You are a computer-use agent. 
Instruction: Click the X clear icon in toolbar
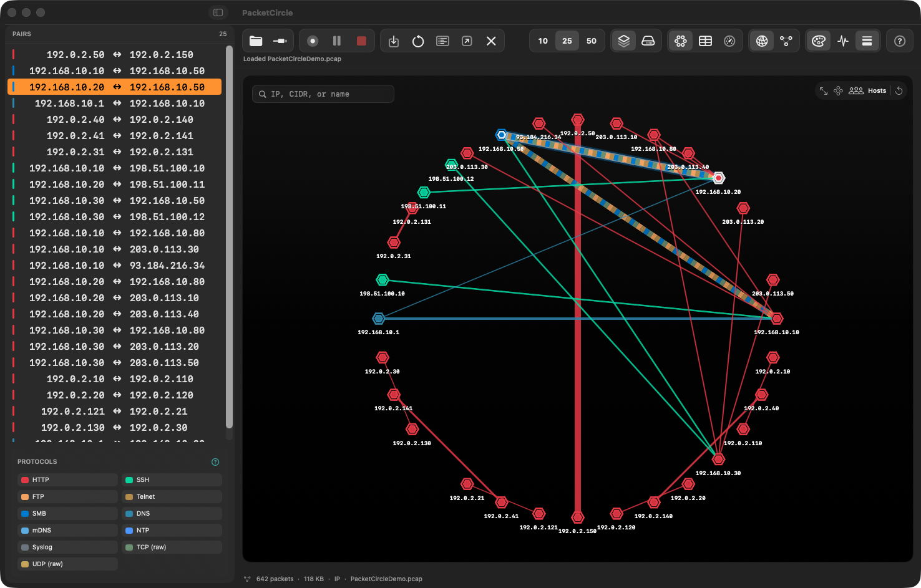click(491, 41)
